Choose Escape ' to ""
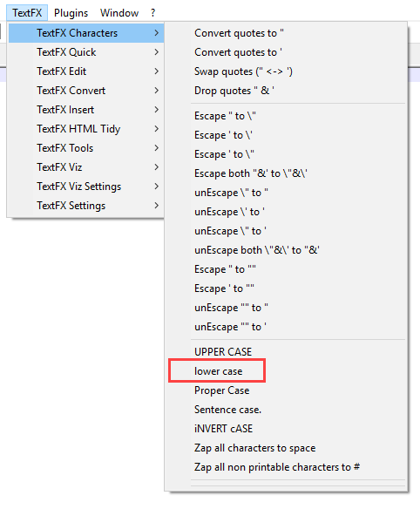Image resolution: width=420 pixels, height=509 pixels. click(x=286, y=288)
